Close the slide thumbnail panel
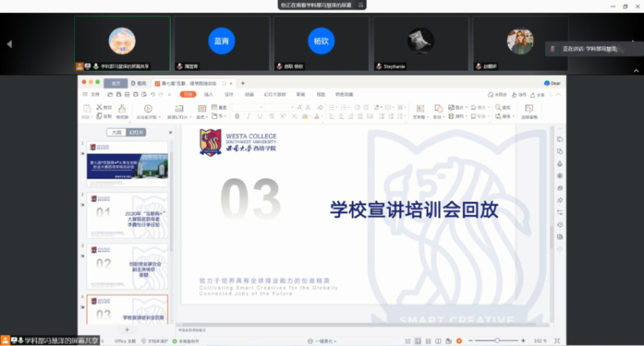644x346 pixels. pos(170,132)
